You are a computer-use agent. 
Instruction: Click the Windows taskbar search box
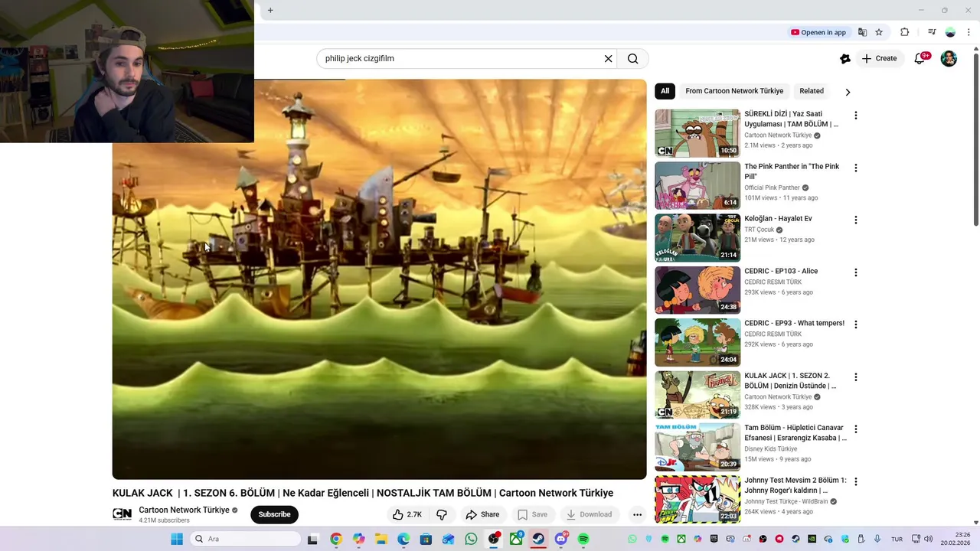(x=245, y=539)
